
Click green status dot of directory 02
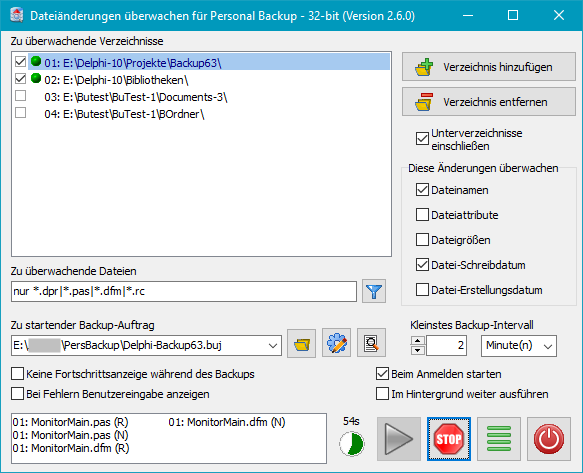(x=36, y=78)
